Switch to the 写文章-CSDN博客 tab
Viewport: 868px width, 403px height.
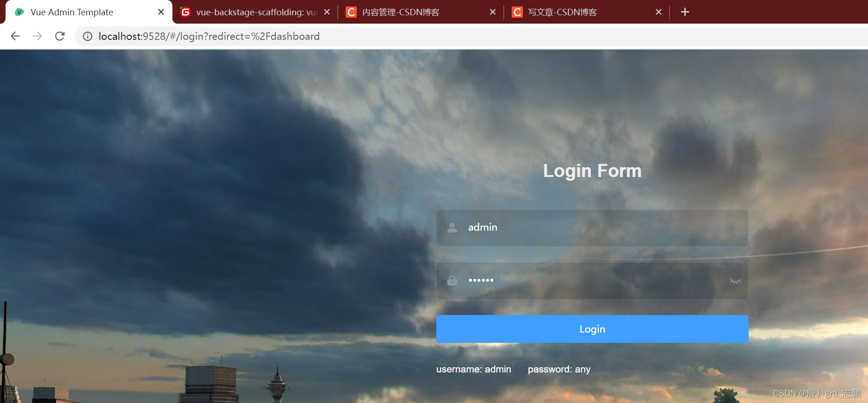587,12
